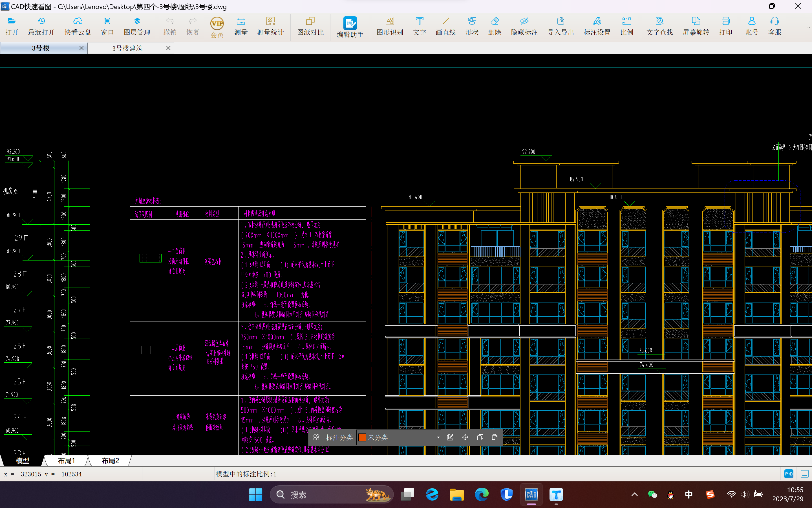Select the 画直线 draw line tool
The height and width of the screenshot is (508, 812).
[x=445, y=26]
